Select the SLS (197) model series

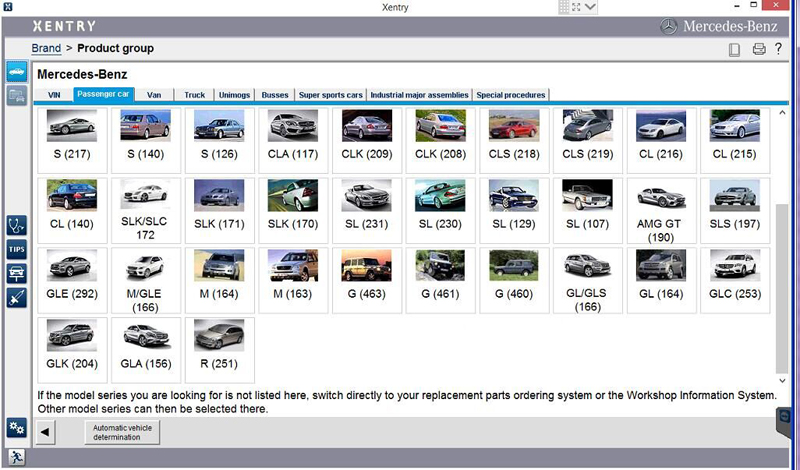coord(735,210)
